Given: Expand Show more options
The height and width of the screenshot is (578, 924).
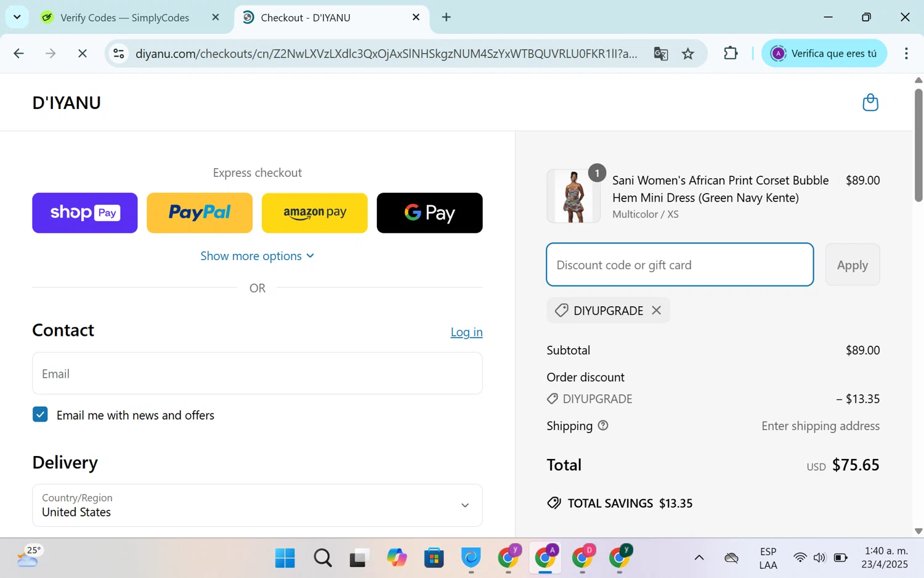Looking at the screenshot, I should pyautogui.click(x=257, y=256).
